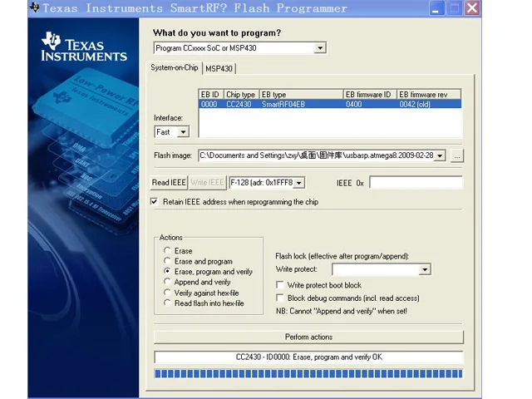Click the blue progress bar
532x399 pixels.
click(308, 374)
